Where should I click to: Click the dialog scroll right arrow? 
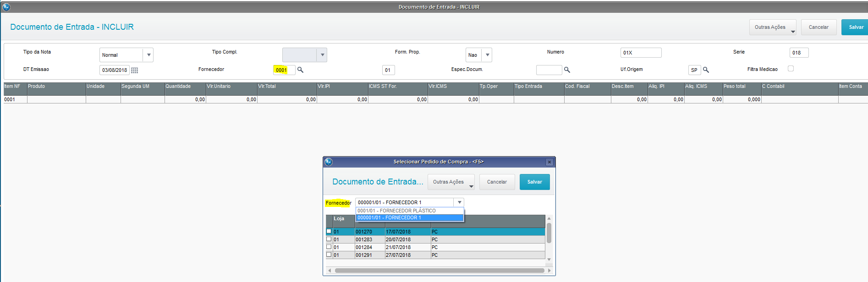(x=549, y=271)
